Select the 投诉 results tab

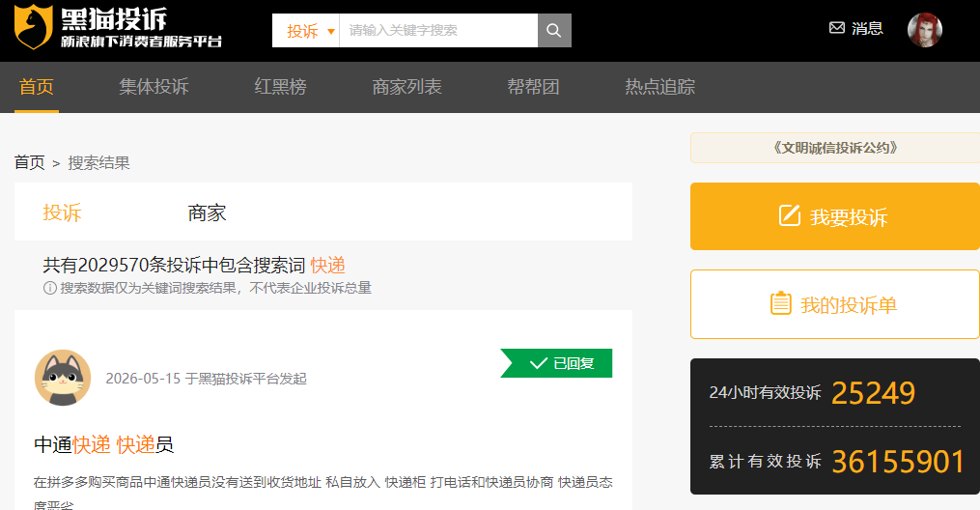62,212
